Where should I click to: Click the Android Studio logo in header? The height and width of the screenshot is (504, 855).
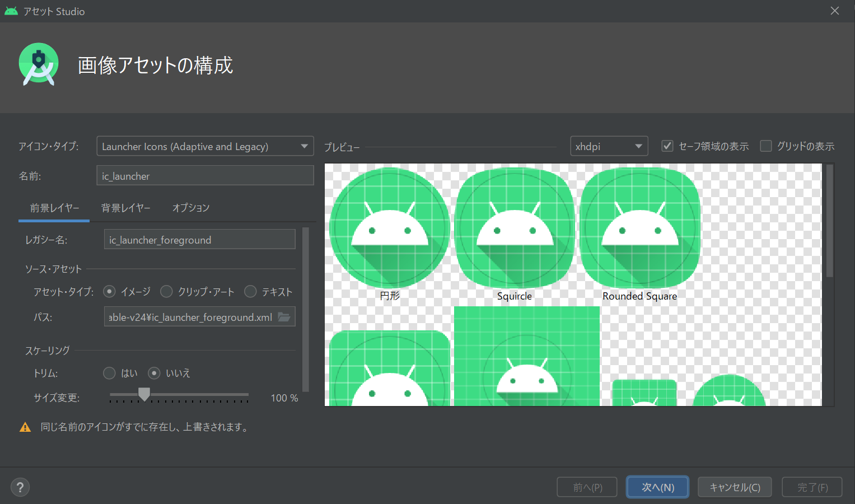[x=39, y=64]
